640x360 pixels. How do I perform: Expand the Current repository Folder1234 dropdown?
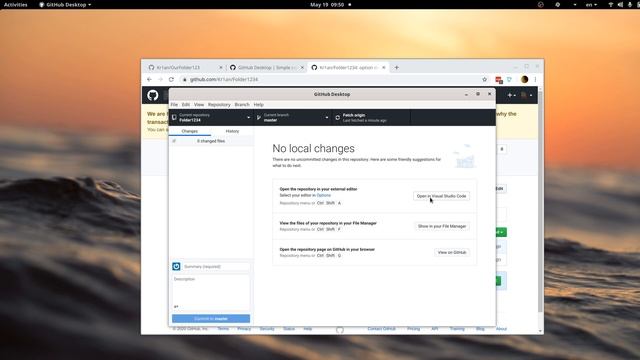tap(211, 118)
